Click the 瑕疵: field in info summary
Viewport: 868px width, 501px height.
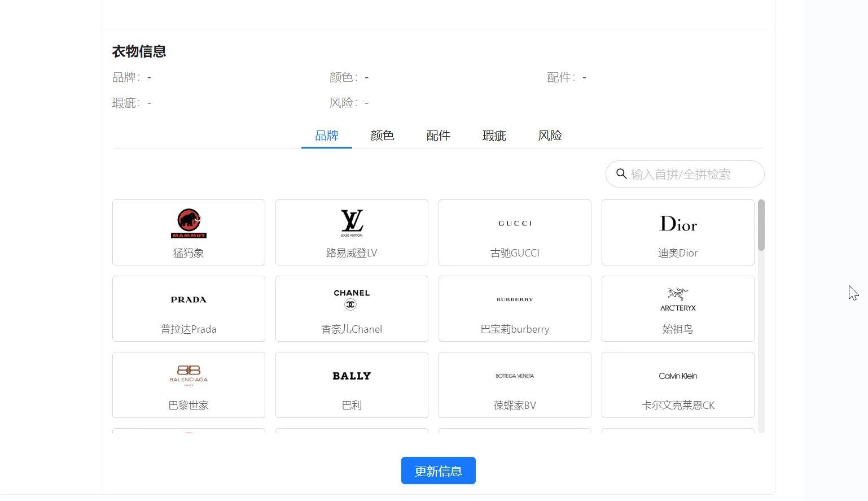131,103
